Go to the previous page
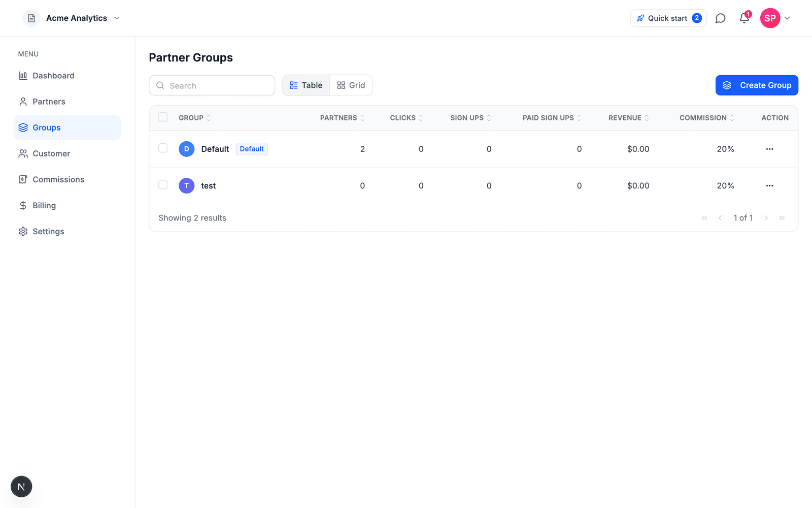The width and height of the screenshot is (812, 508). (720, 218)
